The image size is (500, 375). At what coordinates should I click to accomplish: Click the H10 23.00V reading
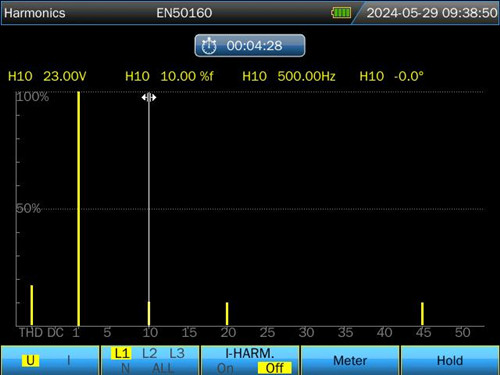tap(47, 76)
